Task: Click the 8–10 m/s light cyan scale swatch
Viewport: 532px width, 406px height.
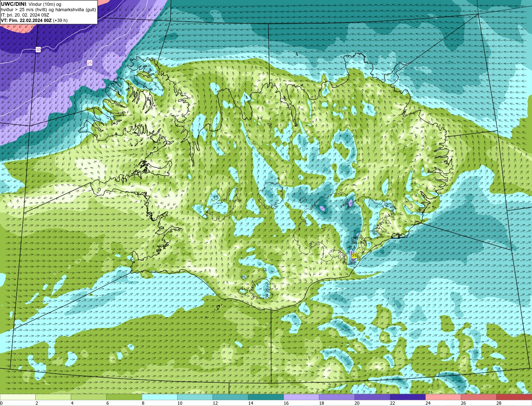Action: click(160, 397)
